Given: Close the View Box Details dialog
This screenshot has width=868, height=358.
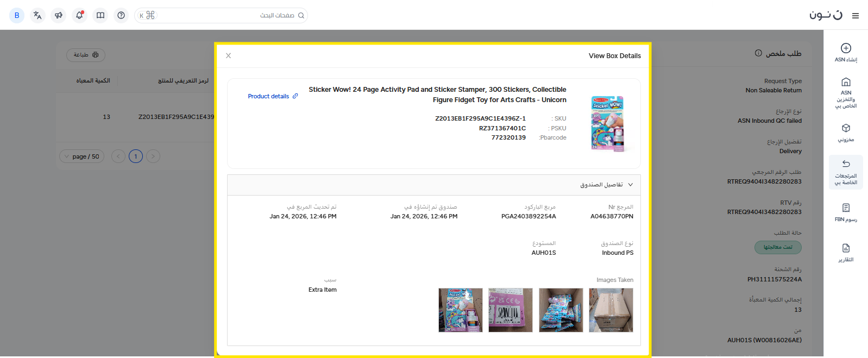Looking at the screenshot, I should (229, 55).
